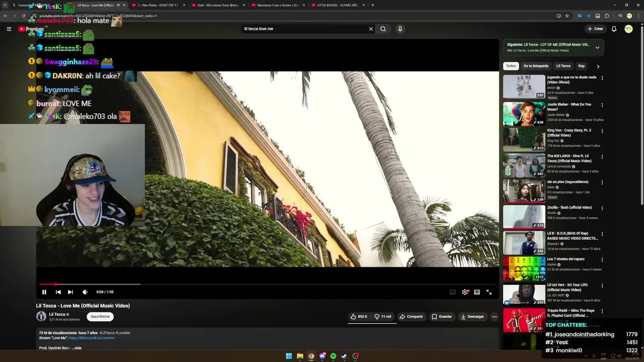The height and width of the screenshot is (362, 644).
Task: Select the Rap filter chip
Action: point(581,66)
